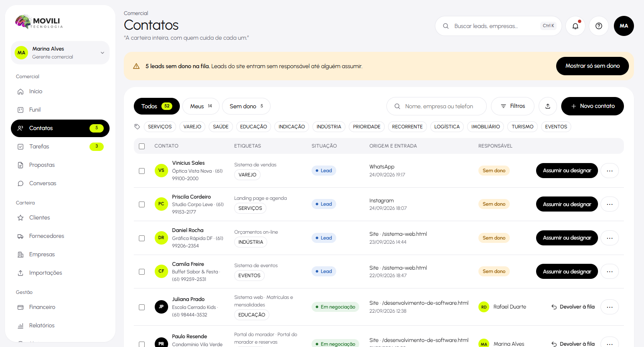The width and height of the screenshot is (644, 347).
Task: Open Financeiro in the sidebar
Action: point(60,307)
